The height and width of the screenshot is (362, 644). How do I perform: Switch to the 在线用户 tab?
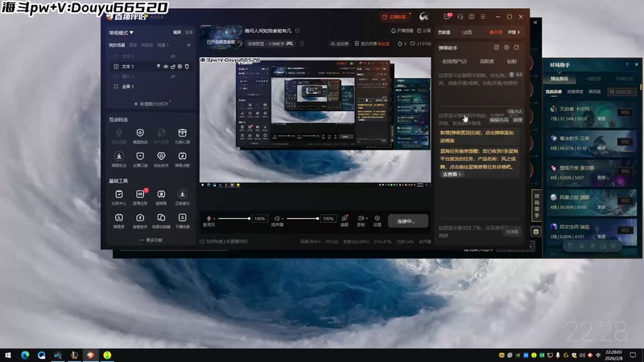(x=454, y=62)
